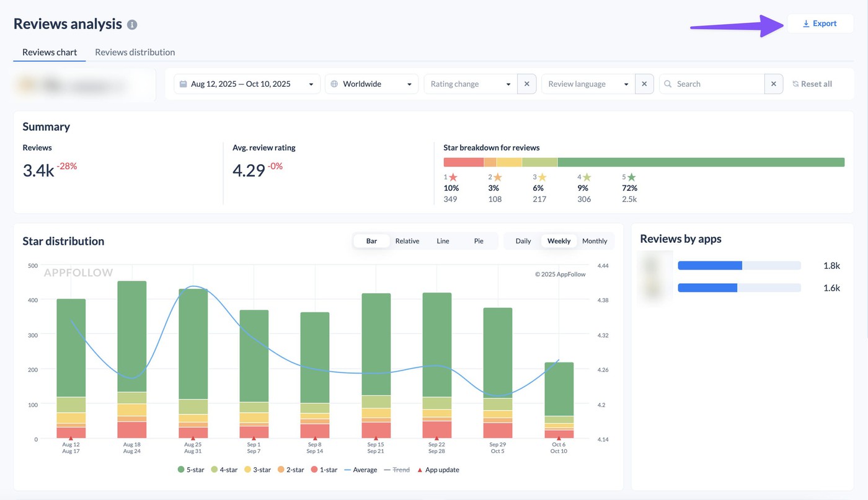Focus the Search input field
868x500 pixels.
pyautogui.click(x=712, y=84)
